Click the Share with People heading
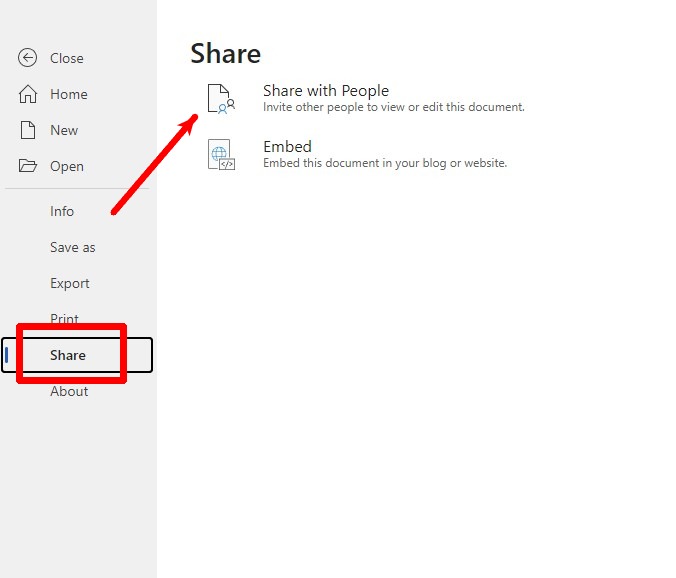 326,91
